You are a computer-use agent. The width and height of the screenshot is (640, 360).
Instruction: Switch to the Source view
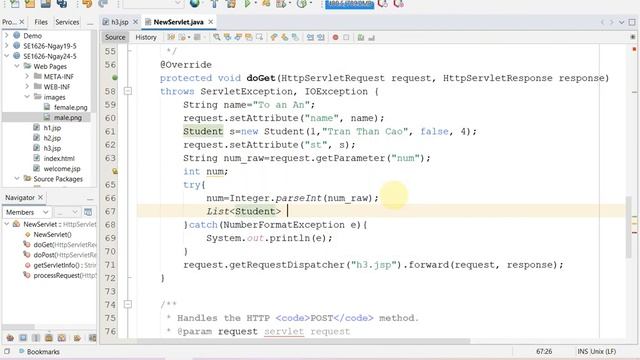tap(115, 37)
